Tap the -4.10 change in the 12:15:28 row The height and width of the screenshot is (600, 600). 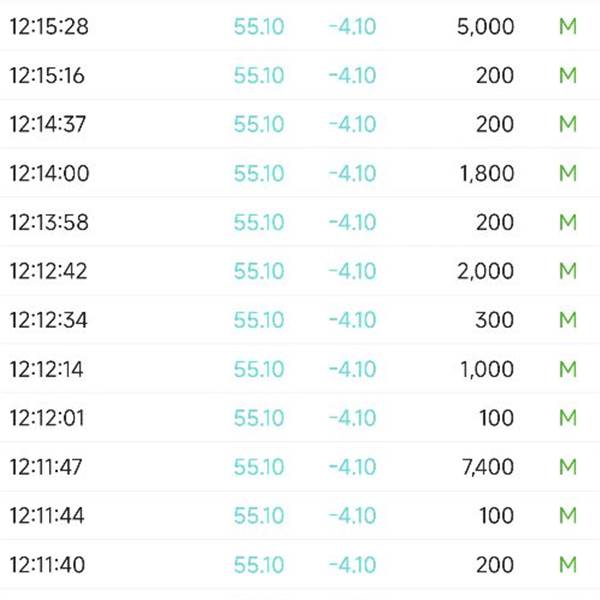(x=352, y=27)
